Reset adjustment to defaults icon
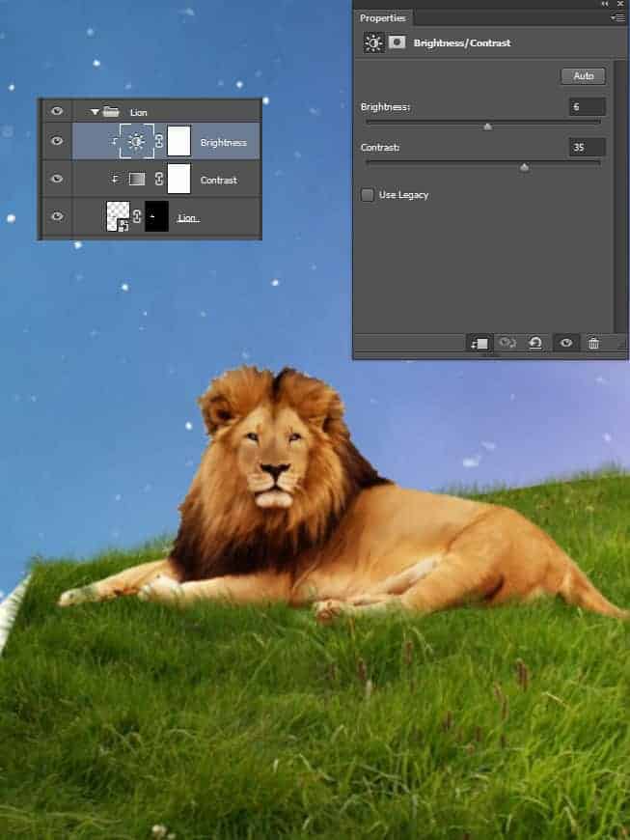 coord(535,344)
